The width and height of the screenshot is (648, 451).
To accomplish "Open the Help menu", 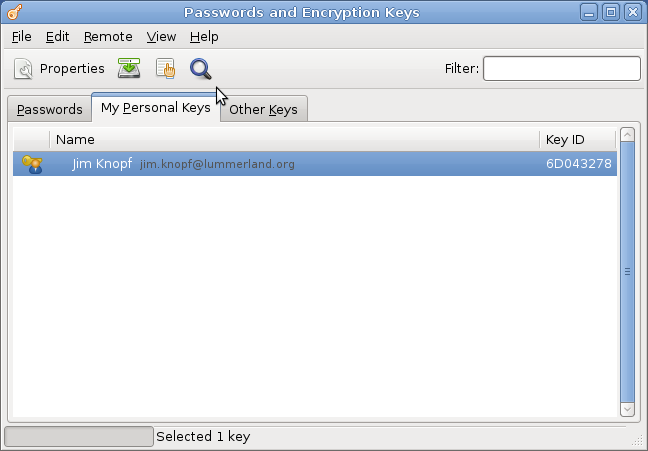I will pyautogui.click(x=204, y=36).
